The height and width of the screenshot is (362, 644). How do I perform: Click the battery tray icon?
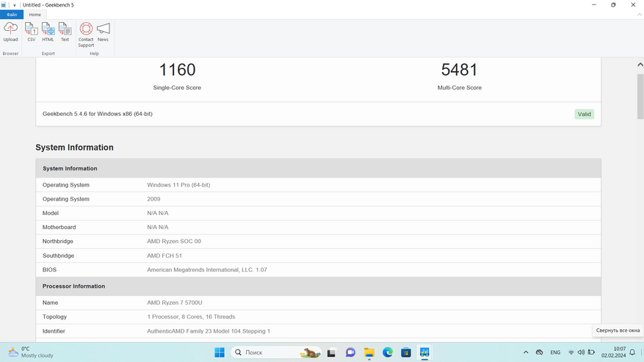point(591,352)
